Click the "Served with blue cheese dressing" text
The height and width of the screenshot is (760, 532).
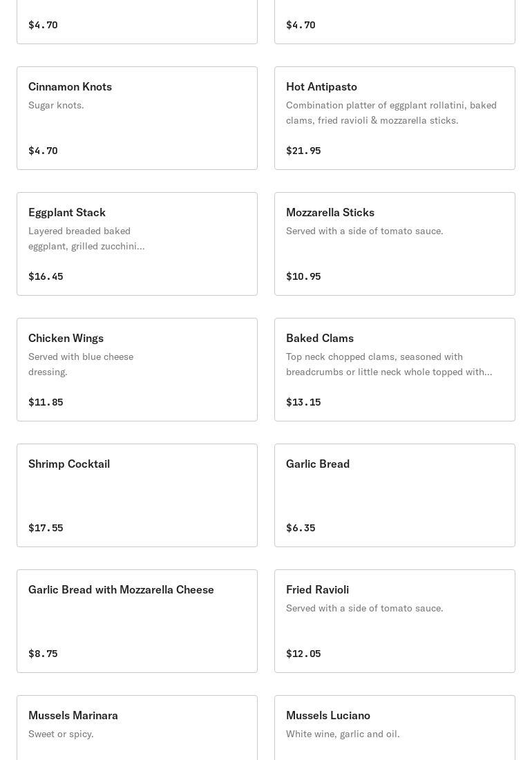click(x=81, y=364)
